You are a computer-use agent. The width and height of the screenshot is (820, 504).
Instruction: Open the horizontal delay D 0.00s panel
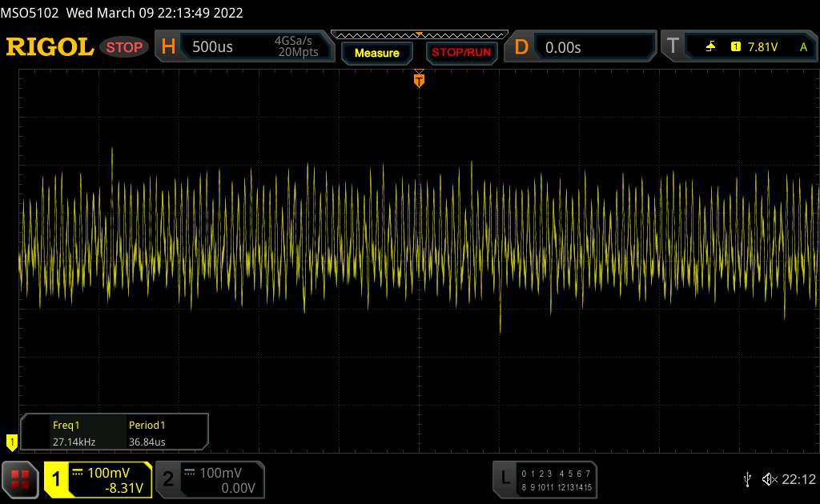[x=580, y=47]
